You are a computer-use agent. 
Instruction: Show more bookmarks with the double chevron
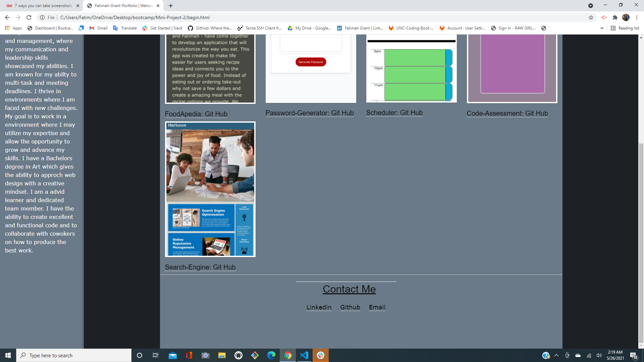tap(602, 28)
